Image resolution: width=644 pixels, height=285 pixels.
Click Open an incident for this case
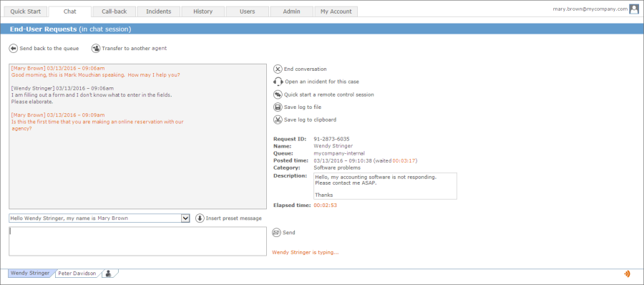322,82
